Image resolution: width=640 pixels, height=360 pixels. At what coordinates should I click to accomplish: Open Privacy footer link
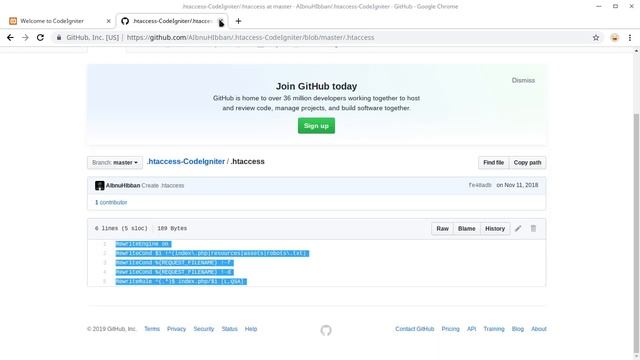(x=176, y=329)
